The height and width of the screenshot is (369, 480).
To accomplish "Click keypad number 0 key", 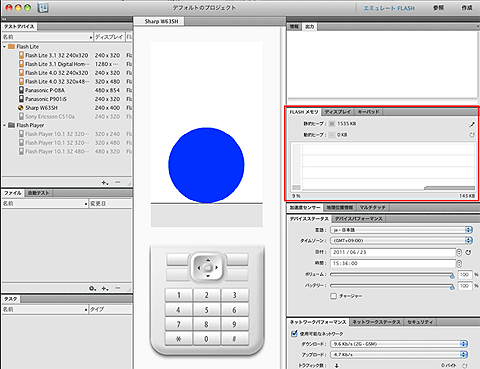I will [206, 339].
